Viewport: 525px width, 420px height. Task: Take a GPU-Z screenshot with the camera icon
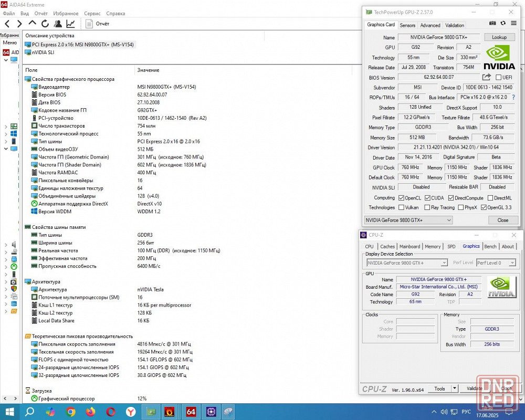[x=492, y=23]
